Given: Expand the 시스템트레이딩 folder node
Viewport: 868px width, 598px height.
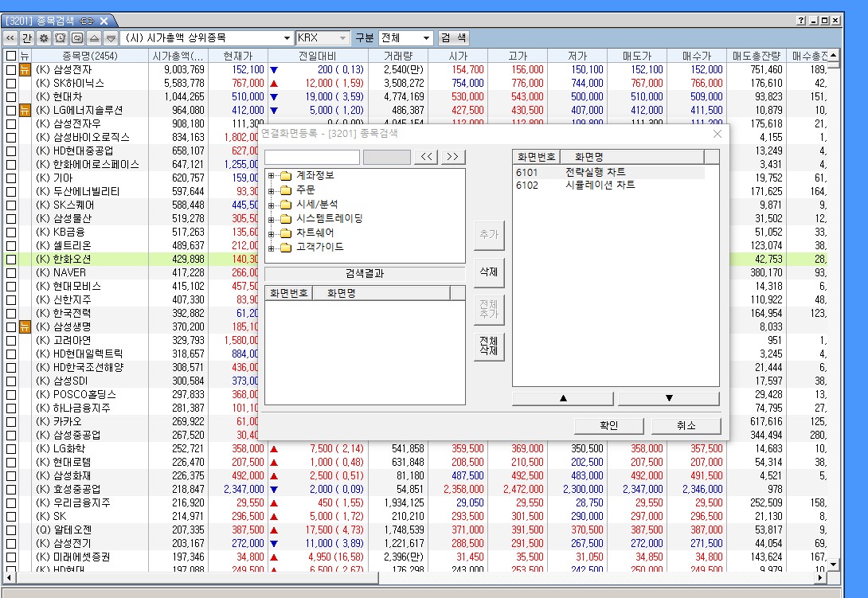Looking at the screenshot, I should pyautogui.click(x=272, y=219).
